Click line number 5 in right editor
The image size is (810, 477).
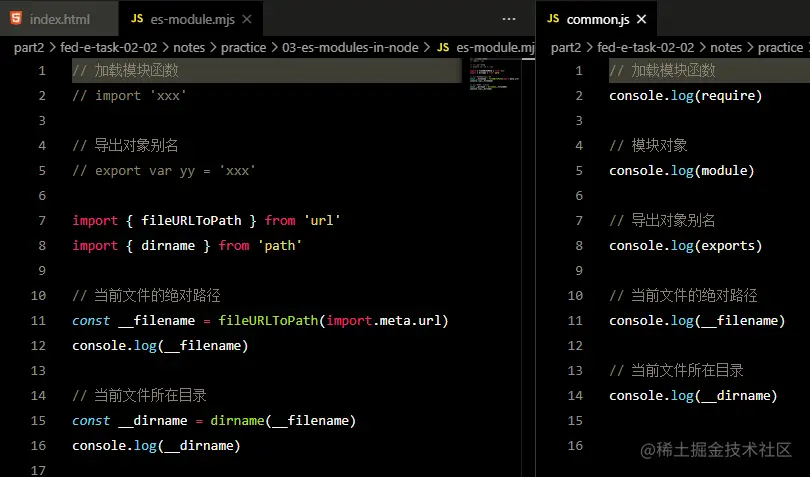point(579,171)
